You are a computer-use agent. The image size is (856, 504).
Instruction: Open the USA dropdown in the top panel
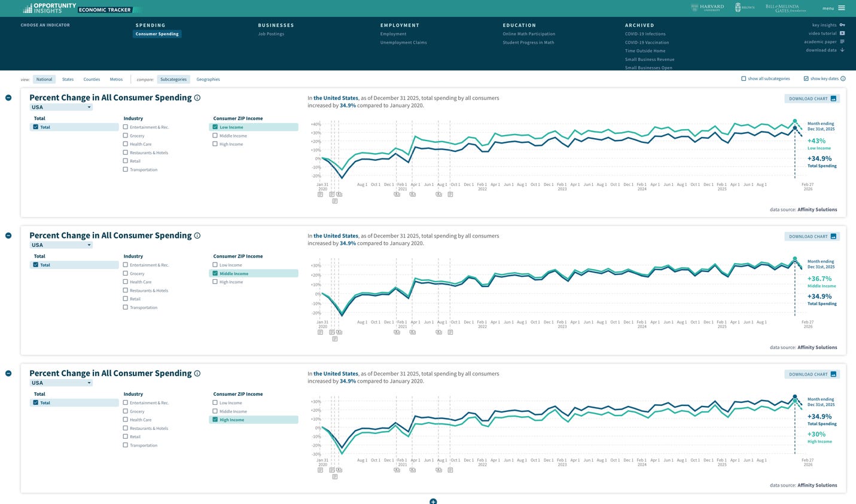[61, 107]
